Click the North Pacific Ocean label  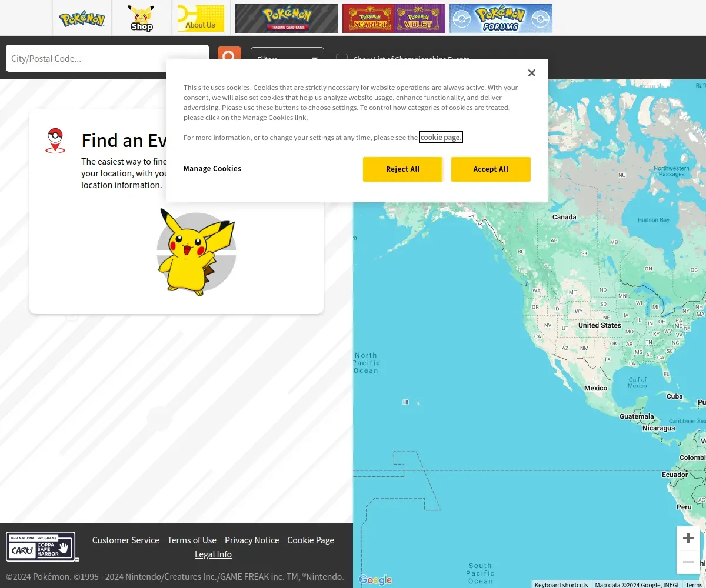[x=366, y=363]
